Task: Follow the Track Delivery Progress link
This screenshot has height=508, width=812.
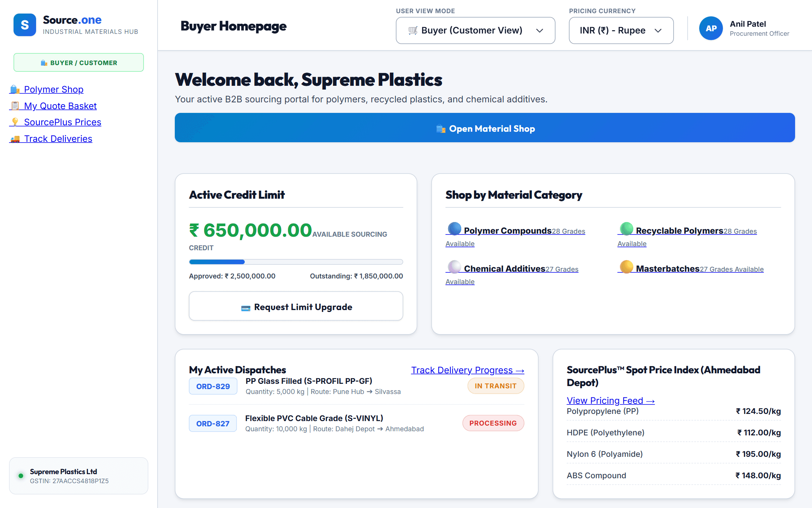Action: click(467, 370)
